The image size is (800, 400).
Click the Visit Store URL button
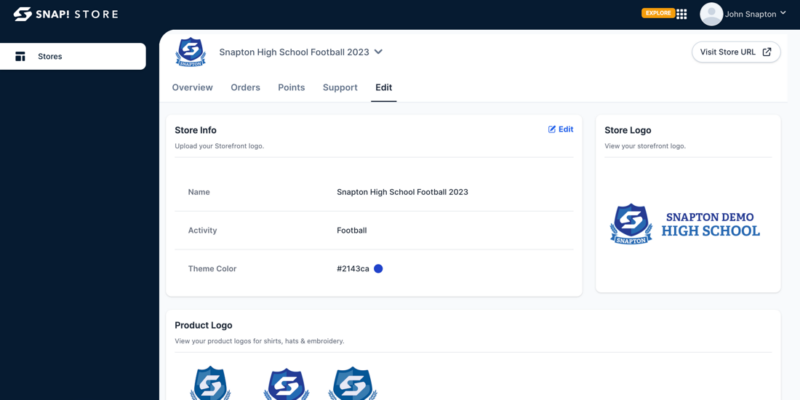736,52
